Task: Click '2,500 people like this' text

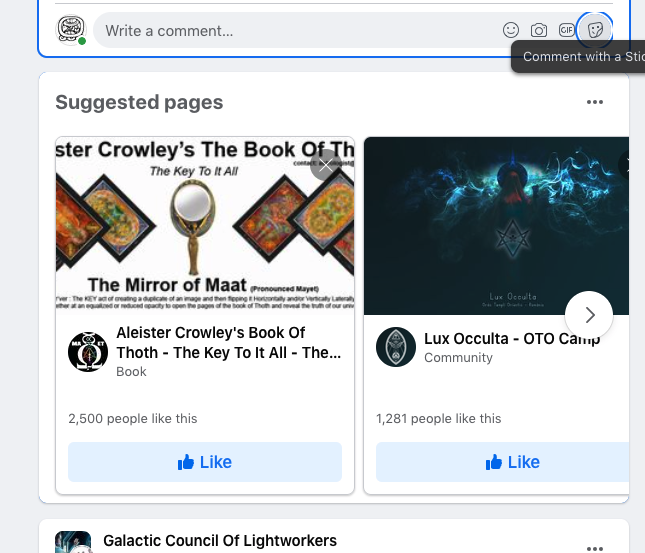Action: 133,418
